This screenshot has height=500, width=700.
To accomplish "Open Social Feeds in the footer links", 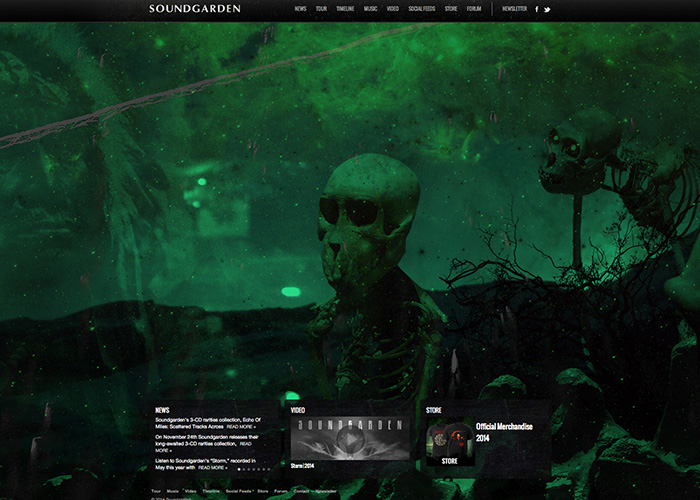I will [x=238, y=491].
